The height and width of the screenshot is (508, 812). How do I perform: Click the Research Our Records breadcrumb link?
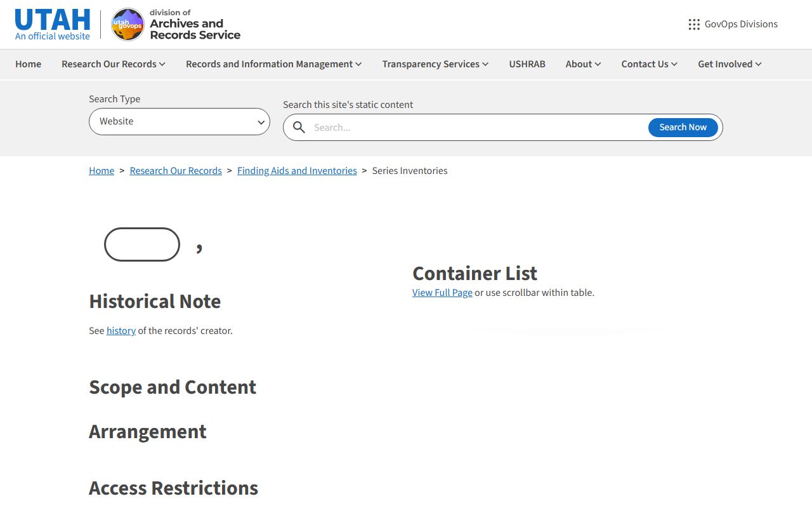pos(176,171)
